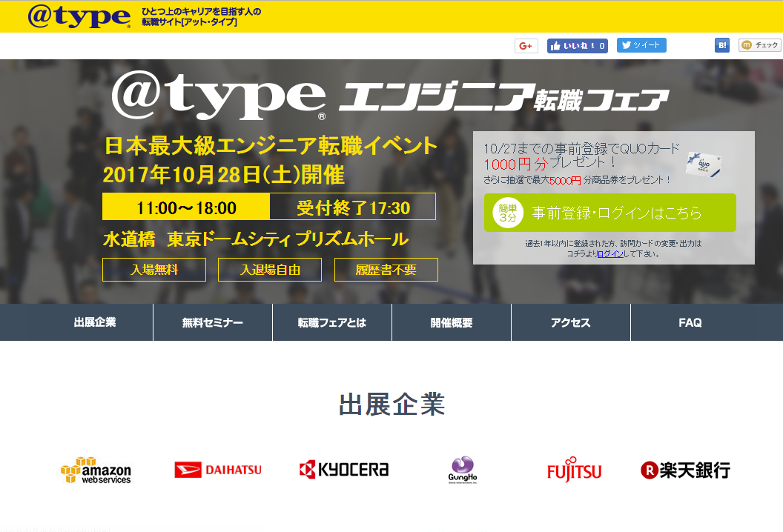Open 無料セミナー navigation tab
The height and width of the screenshot is (532, 783).
coord(213,322)
